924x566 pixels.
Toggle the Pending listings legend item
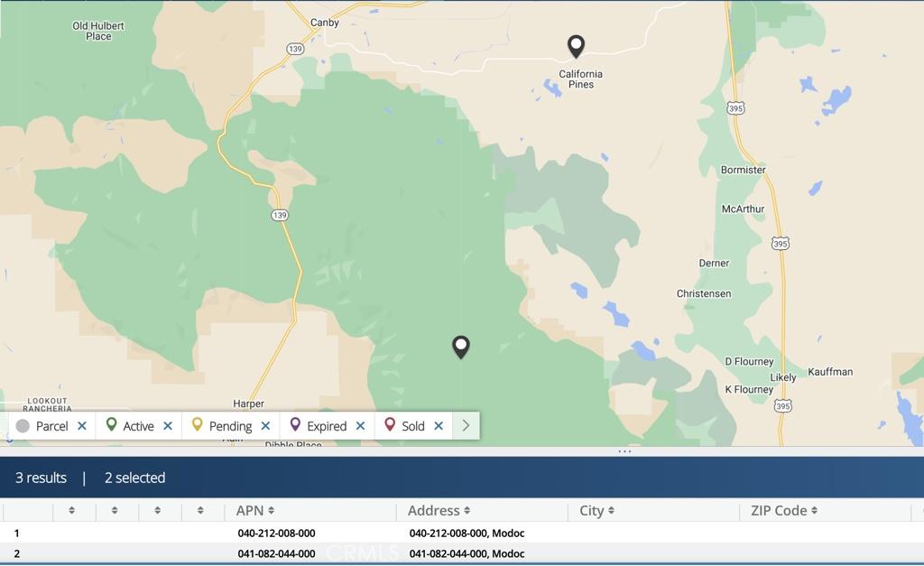[222, 426]
